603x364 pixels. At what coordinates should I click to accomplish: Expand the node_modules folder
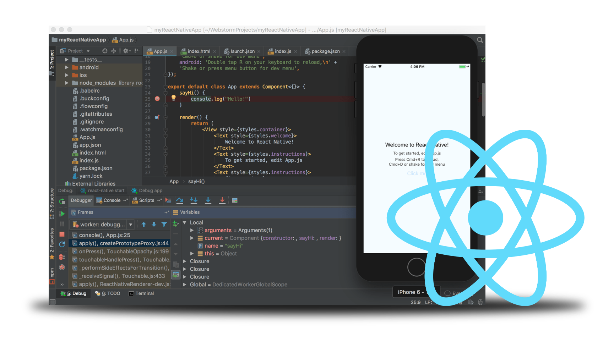point(67,83)
